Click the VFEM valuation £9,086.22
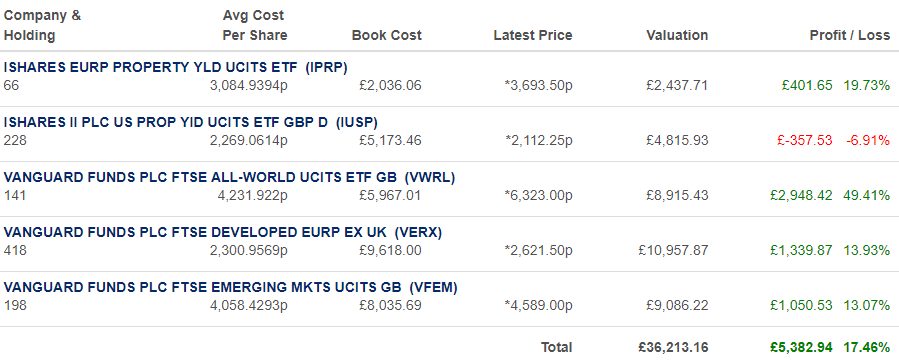The height and width of the screenshot is (361, 899). (677, 305)
